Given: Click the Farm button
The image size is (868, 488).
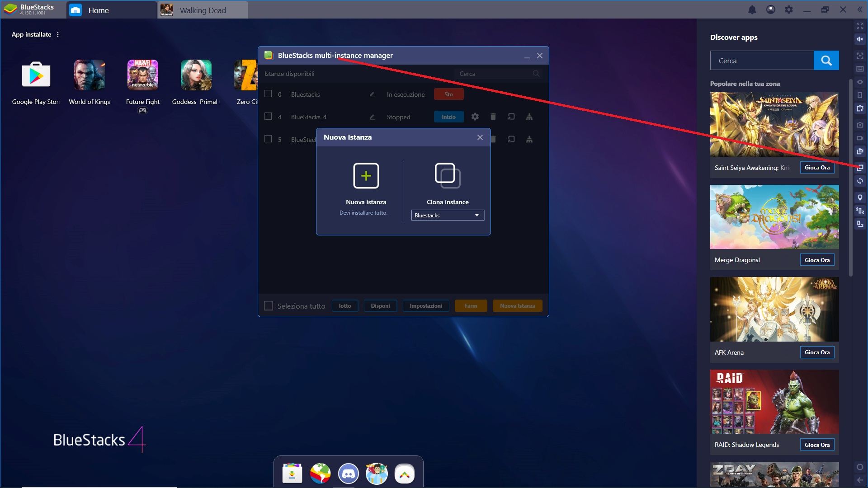Looking at the screenshot, I should (471, 306).
